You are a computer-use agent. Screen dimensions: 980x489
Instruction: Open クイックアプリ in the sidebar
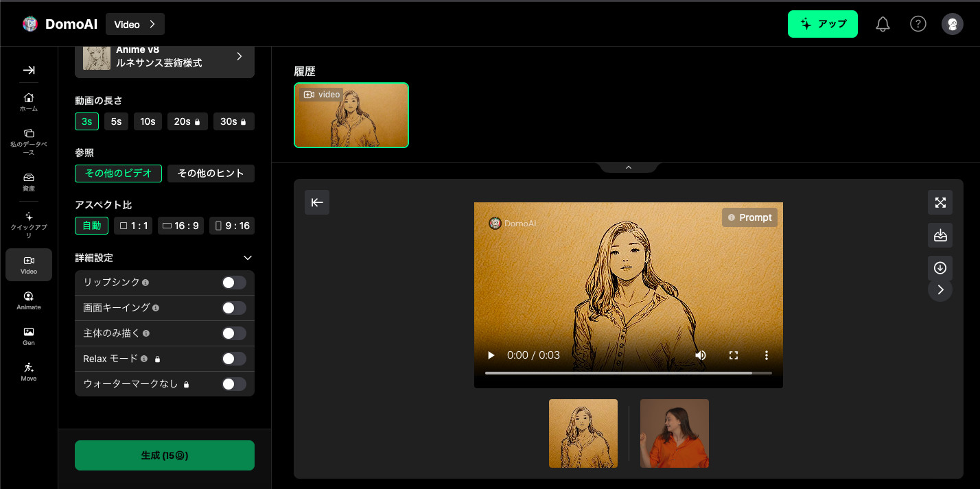(x=29, y=224)
